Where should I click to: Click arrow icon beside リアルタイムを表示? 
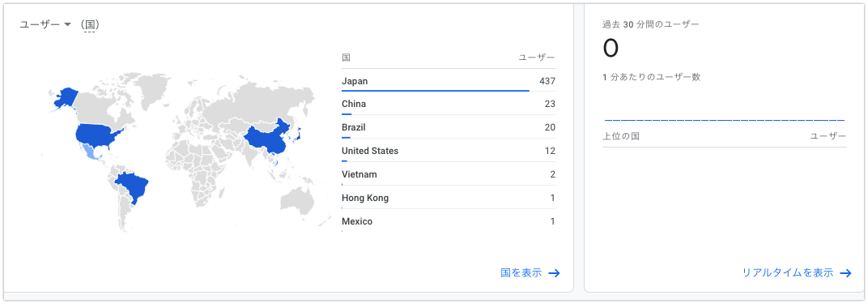(845, 273)
